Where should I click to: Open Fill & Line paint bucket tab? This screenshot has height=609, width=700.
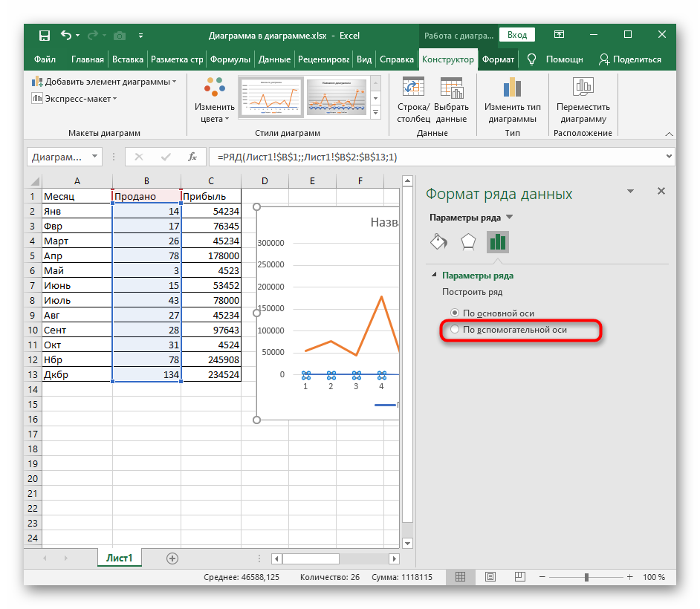(x=438, y=242)
